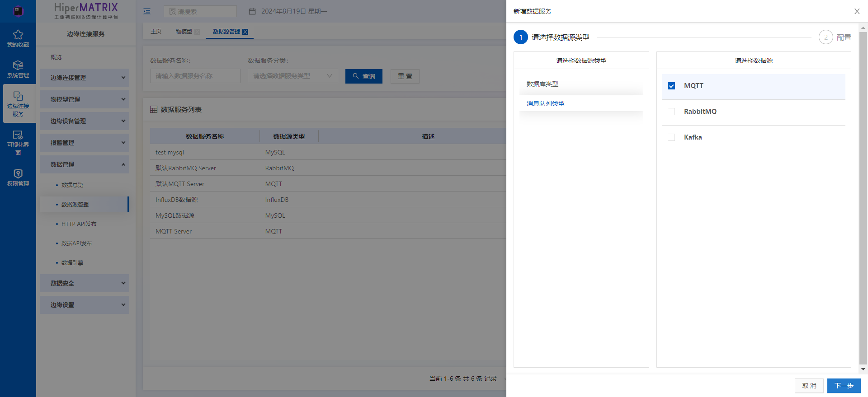Click the panel scrollbar down arrow
Image resolution: width=868 pixels, height=397 pixels.
click(863, 369)
